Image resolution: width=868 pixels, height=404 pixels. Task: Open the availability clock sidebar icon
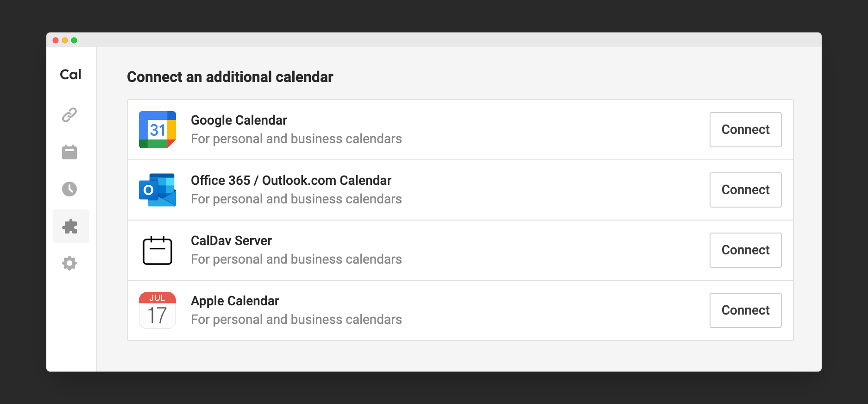69,189
